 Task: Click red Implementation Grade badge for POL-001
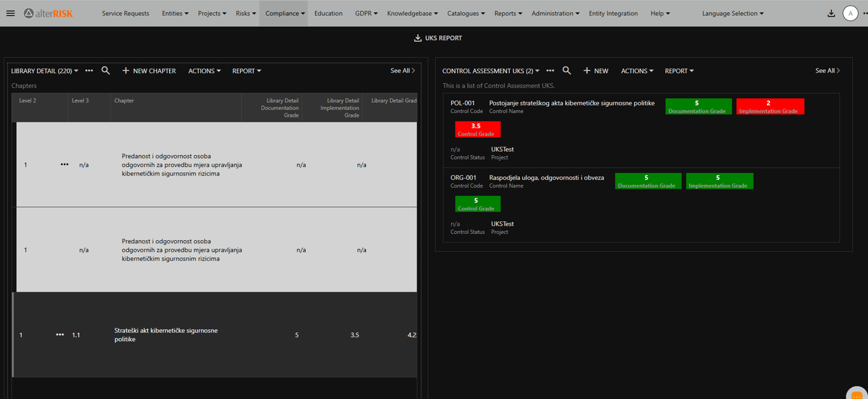(770, 107)
